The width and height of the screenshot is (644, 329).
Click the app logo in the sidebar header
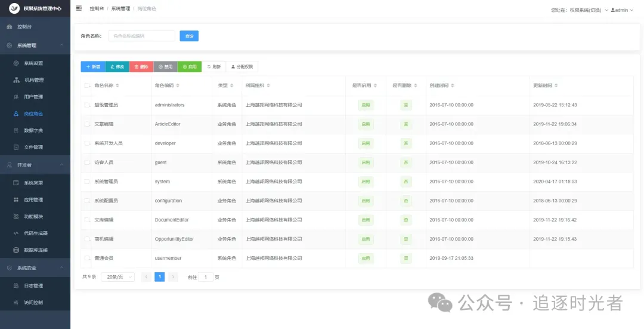(14, 8)
